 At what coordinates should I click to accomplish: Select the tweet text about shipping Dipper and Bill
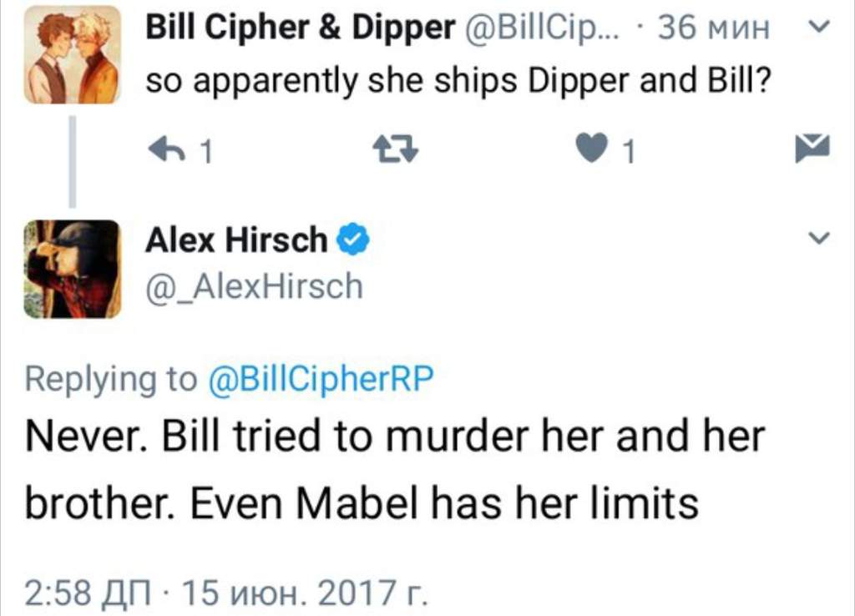(x=458, y=81)
